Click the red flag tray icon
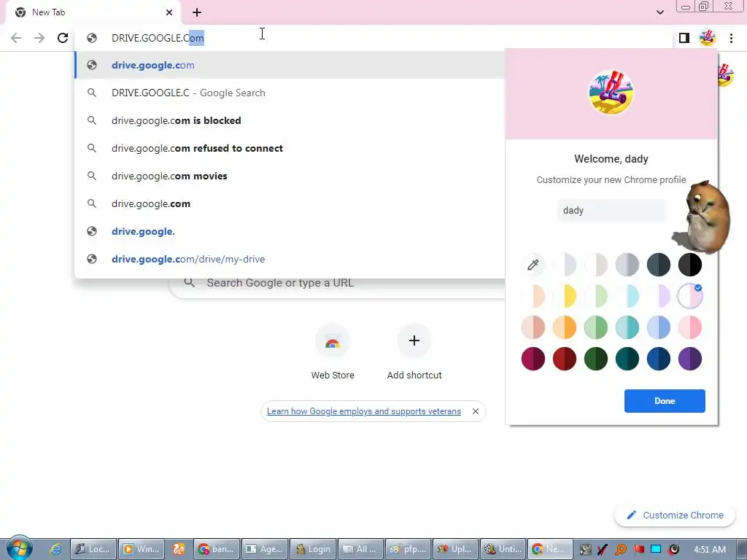The height and width of the screenshot is (560, 747). pyautogui.click(x=638, y=550)
